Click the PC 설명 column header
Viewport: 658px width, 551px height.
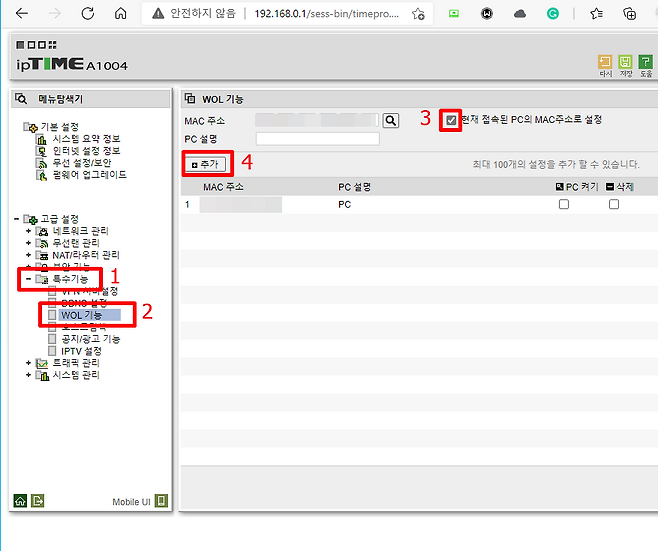[x=355, y=187]
